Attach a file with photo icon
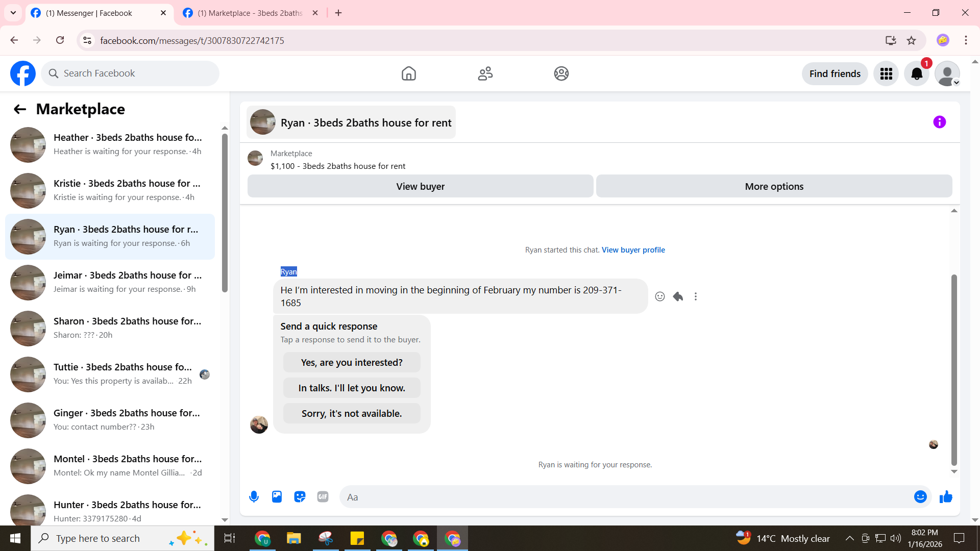980x551 pixels. [x=277, y=497]
